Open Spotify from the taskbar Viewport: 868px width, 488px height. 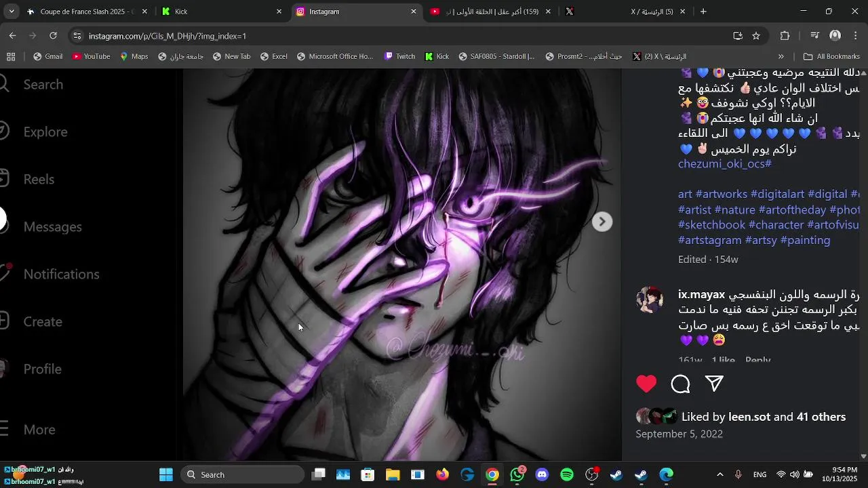[567, 474]
